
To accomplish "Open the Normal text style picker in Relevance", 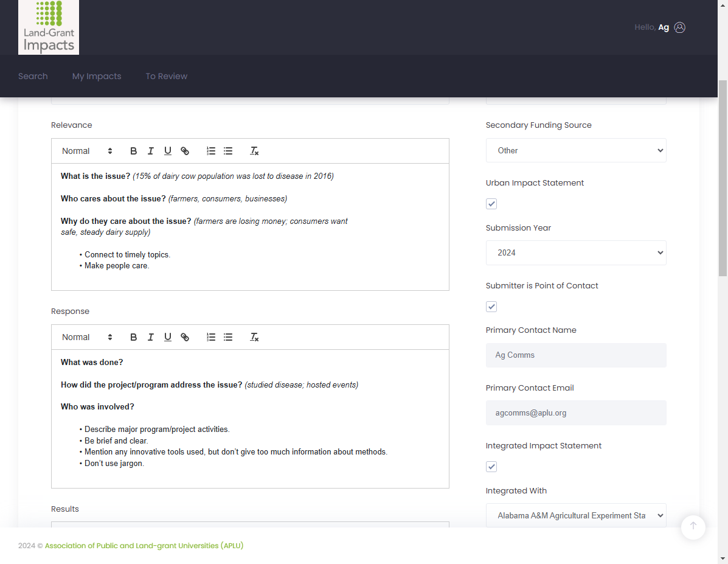I will [x=87, y=151].
